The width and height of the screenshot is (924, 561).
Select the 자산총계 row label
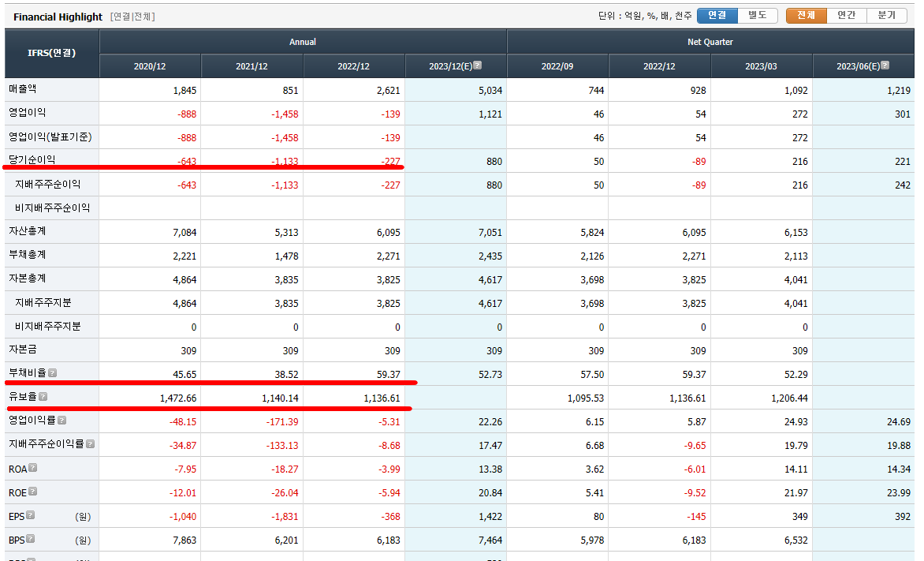pos(27,231)
